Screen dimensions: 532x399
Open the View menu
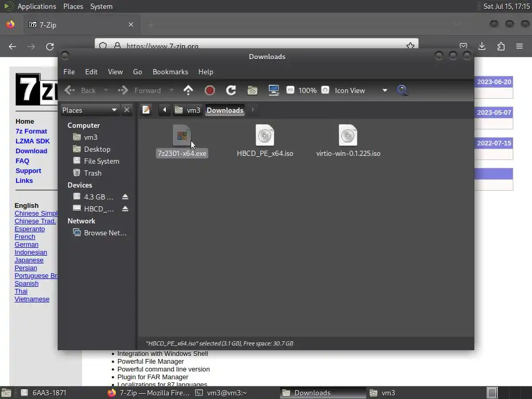(115, 72)
